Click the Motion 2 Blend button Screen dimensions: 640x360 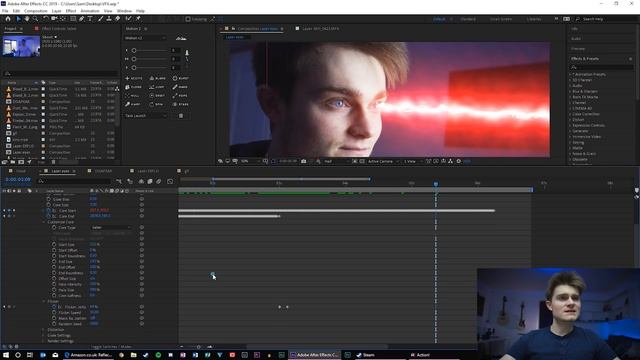pos(158,78)
